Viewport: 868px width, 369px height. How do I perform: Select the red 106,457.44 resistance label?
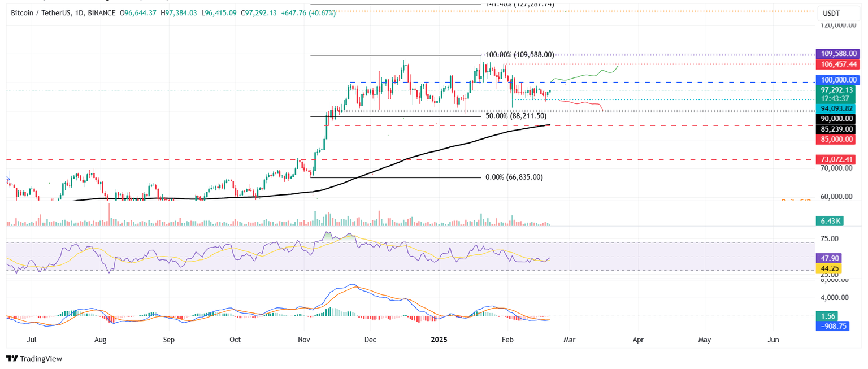pos(837,64)
